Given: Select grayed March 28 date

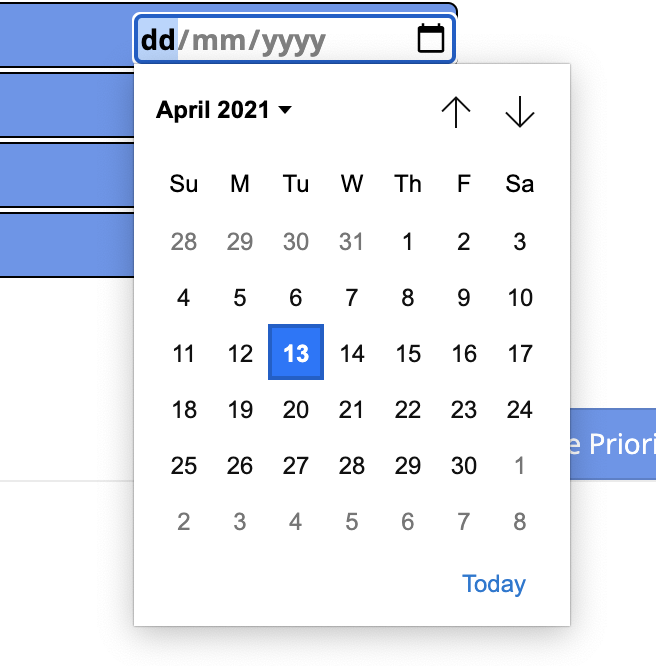Looking at the screenshot, I should tap(184, 242).
